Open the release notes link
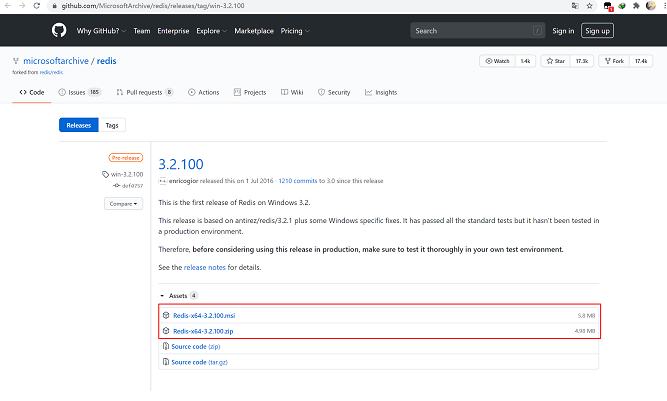This screenshot has width=667, height=401. click(204, 268)
